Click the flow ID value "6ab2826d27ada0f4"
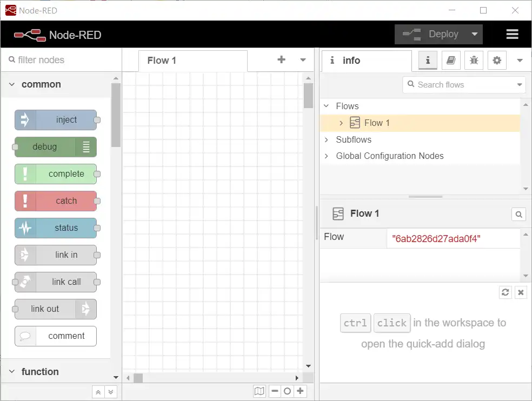The image size is (532, 401). pos(436,239)
